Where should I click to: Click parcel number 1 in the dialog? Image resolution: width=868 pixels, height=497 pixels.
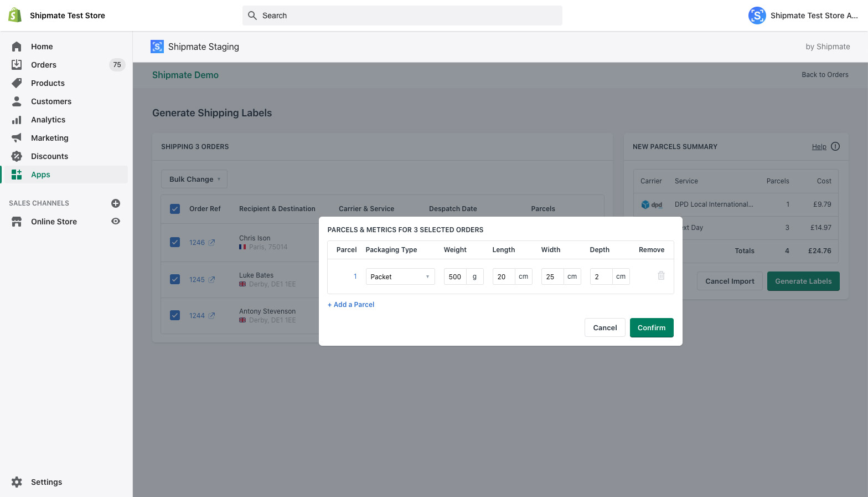coord(355,276)
